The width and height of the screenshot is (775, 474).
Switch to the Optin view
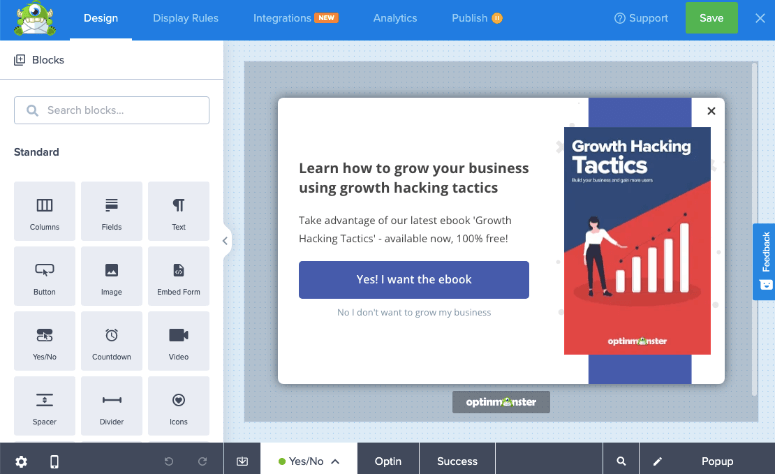[x=388, y=461]
